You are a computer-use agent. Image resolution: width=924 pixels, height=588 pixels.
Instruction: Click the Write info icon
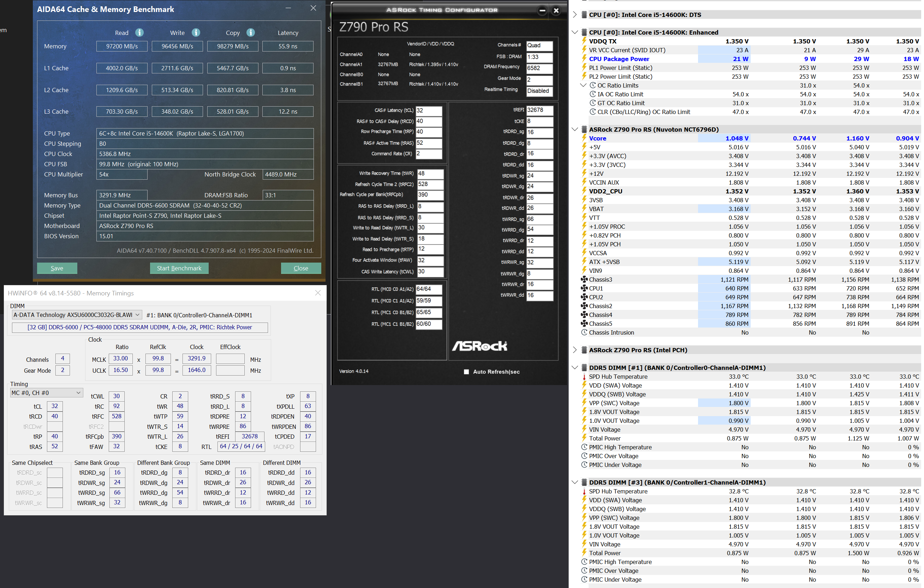196,32
